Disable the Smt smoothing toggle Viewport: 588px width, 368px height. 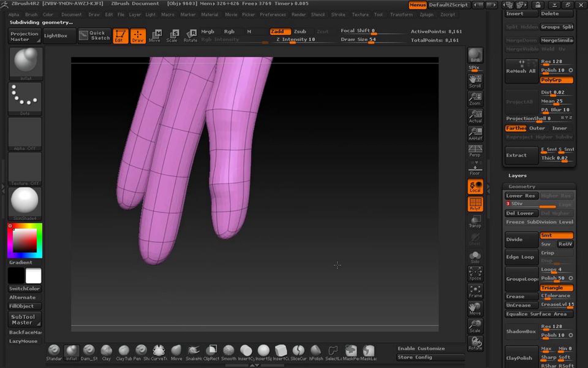(556, 236)
